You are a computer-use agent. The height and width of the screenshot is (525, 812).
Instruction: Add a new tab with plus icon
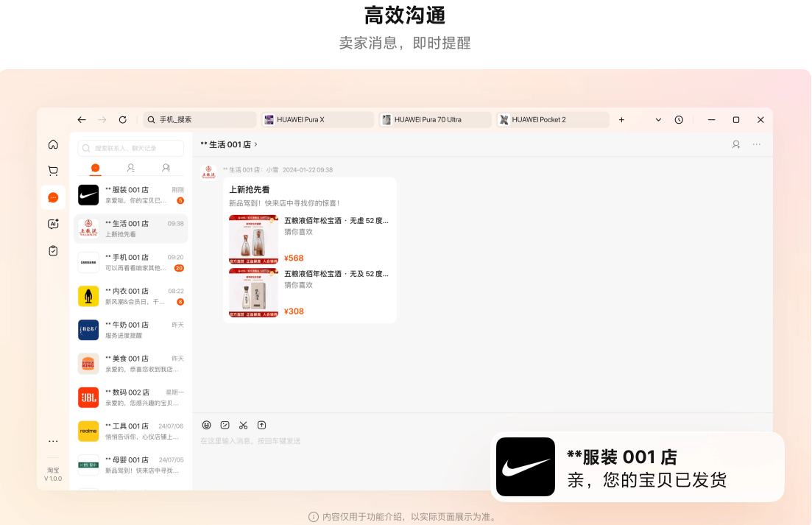click(x=621, y=119)
